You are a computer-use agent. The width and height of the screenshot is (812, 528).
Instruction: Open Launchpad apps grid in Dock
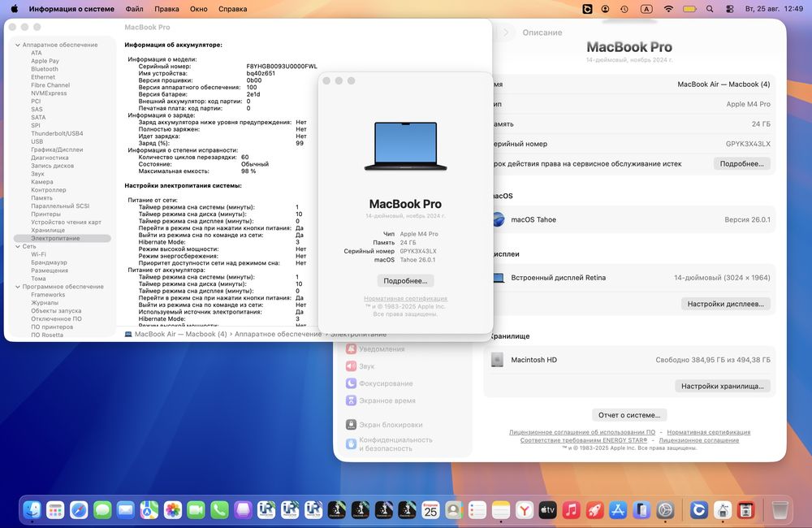click(55, 510)
